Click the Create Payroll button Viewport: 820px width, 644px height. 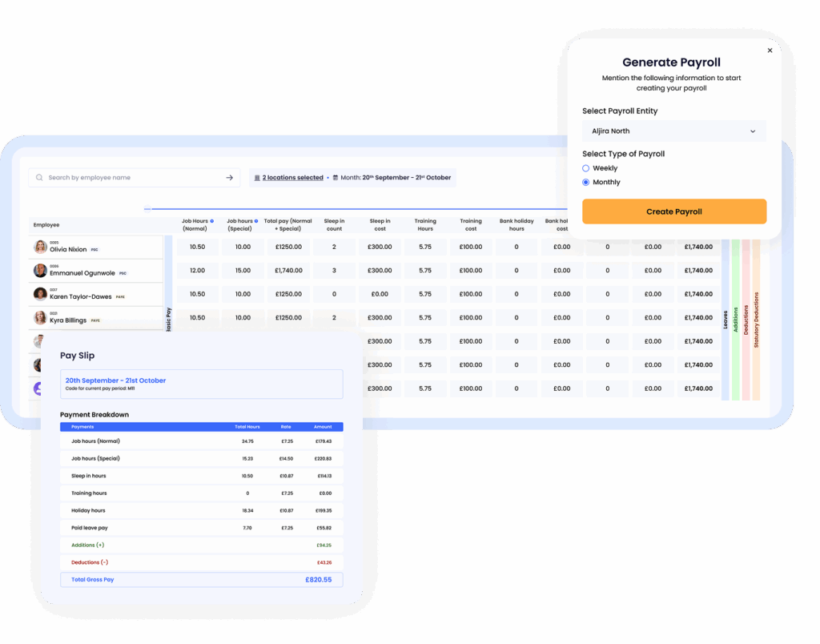click(x=673, y=211)
